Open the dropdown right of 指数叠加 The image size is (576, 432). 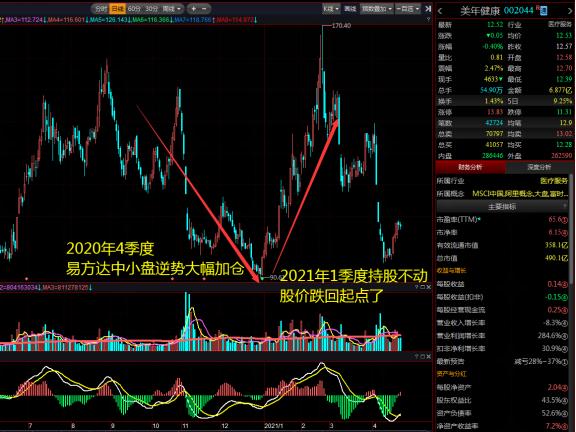(408, 8)
